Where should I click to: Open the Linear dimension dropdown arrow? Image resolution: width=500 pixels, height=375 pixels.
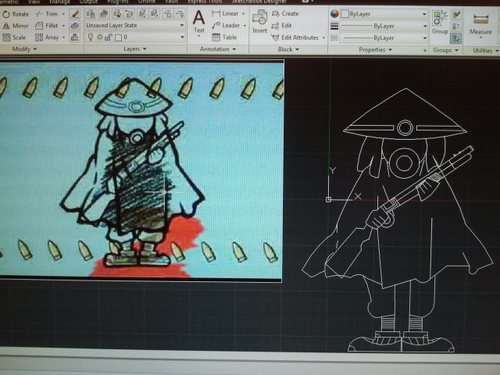243,14
